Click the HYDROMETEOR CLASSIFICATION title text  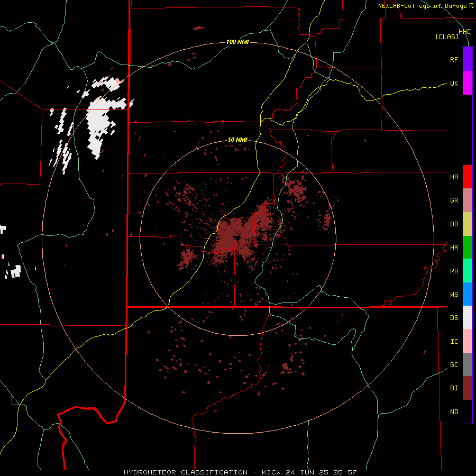[186, 472]
